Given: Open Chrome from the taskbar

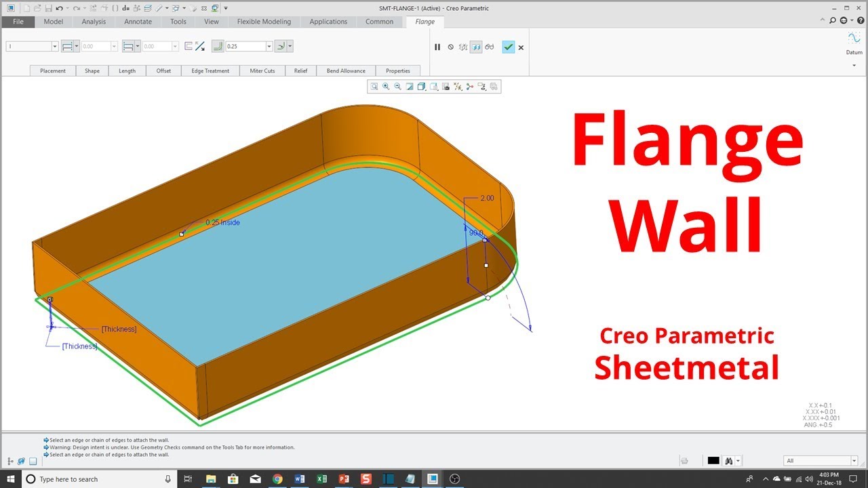Looking at the screenshot, I should pyautogui.click(x=277, y=479).
